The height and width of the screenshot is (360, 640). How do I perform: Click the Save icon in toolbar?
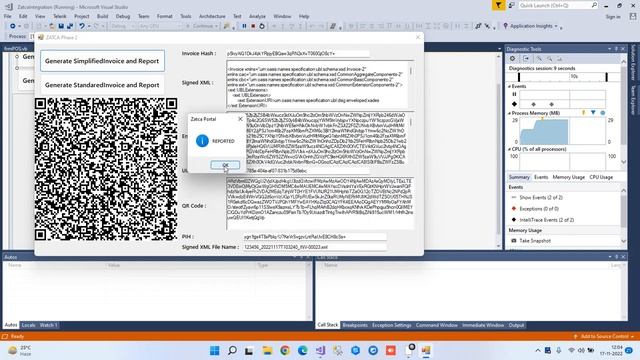click(61, 26)
